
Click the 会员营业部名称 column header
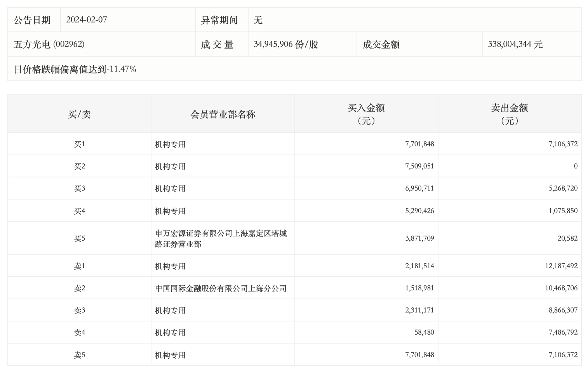tap(223, 114)
